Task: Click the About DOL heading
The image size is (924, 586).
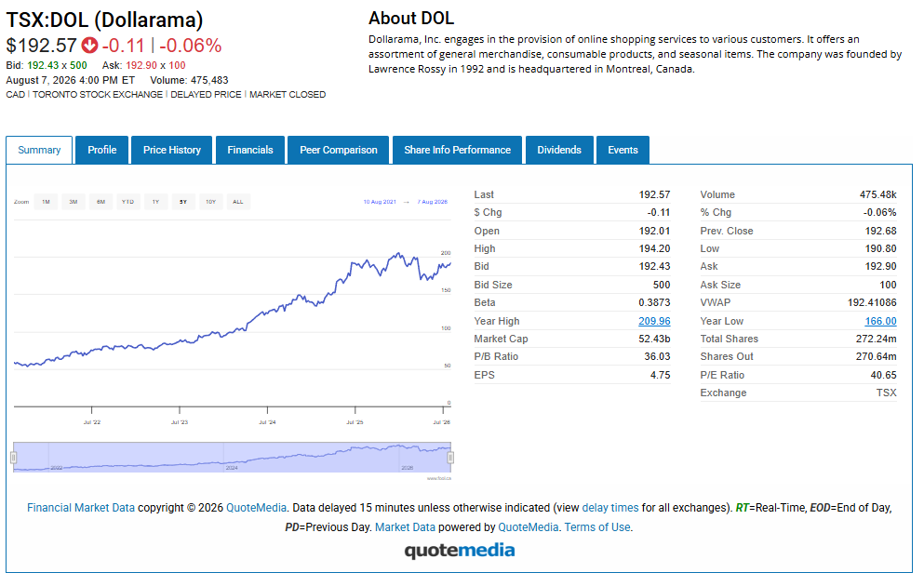Action: (411, 19)
